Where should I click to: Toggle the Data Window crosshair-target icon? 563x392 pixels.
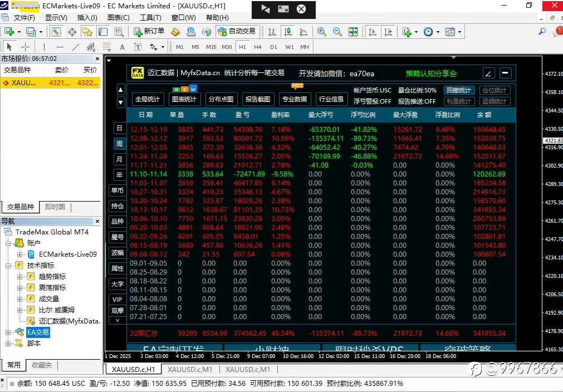point(72,32)
